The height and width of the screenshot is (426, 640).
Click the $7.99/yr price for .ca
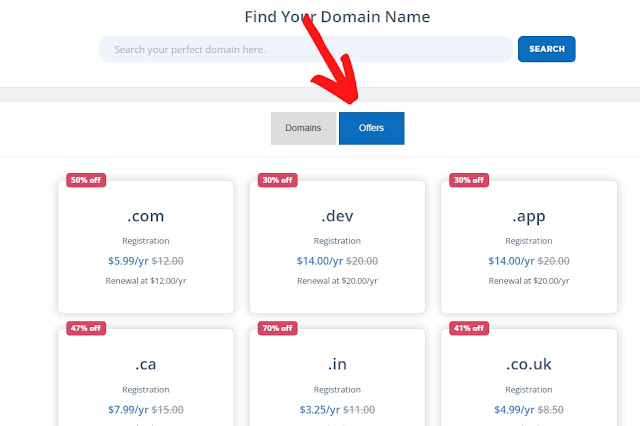tap(128, 410)
